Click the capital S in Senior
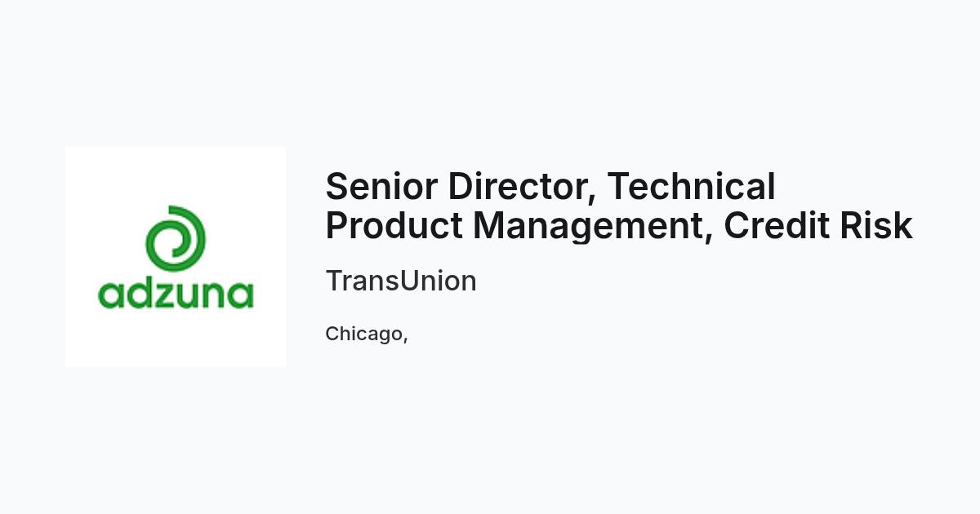The image size is (980, 514). [x=336, y=186]
